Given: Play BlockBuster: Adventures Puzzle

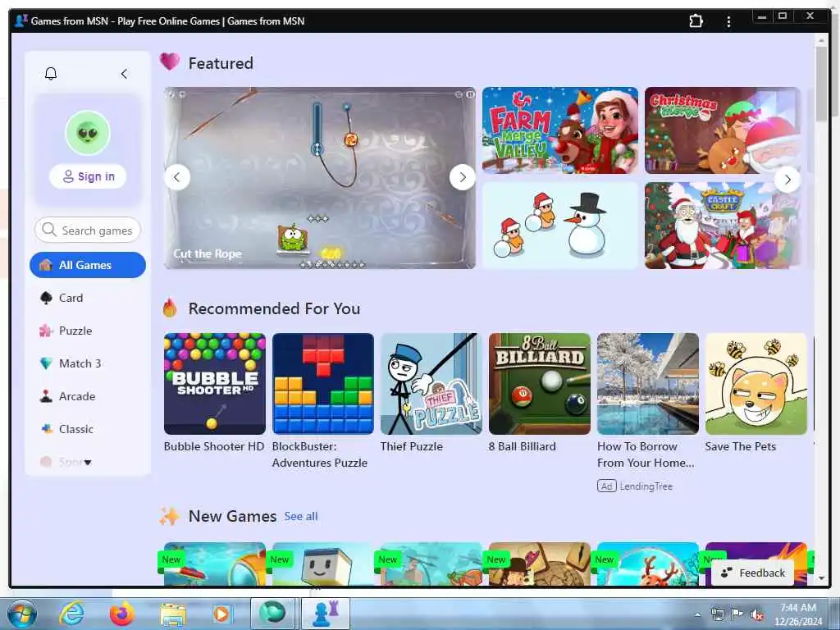Looking at the screenshot, I should tap(323, 384).
